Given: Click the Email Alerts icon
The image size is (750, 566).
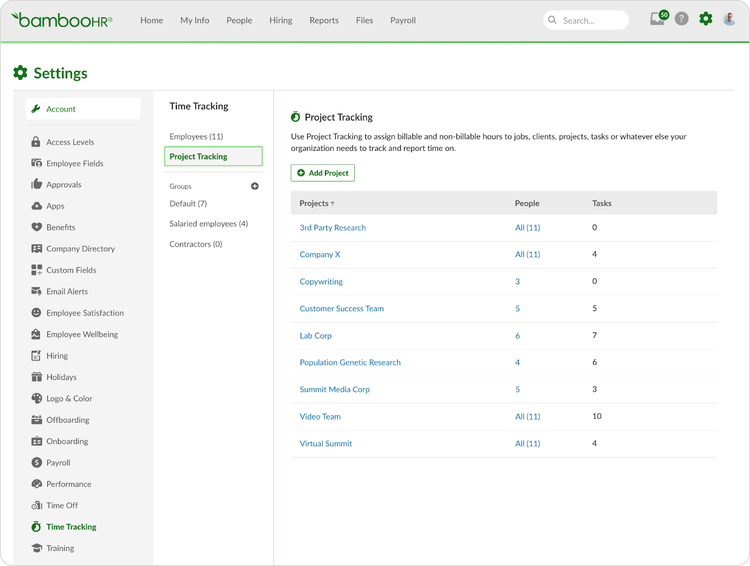Looking at the screenshot, I should (36, 291).
